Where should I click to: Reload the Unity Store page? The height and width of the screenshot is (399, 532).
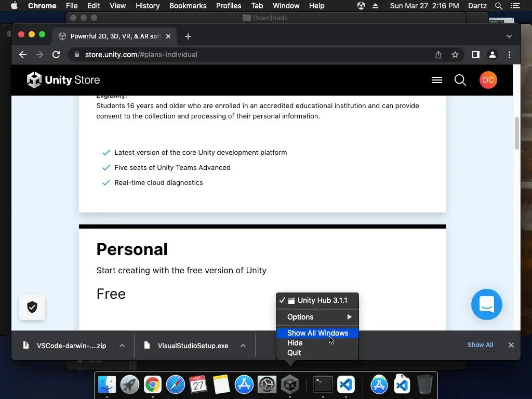pyautogui.click(x=56, y=55)
